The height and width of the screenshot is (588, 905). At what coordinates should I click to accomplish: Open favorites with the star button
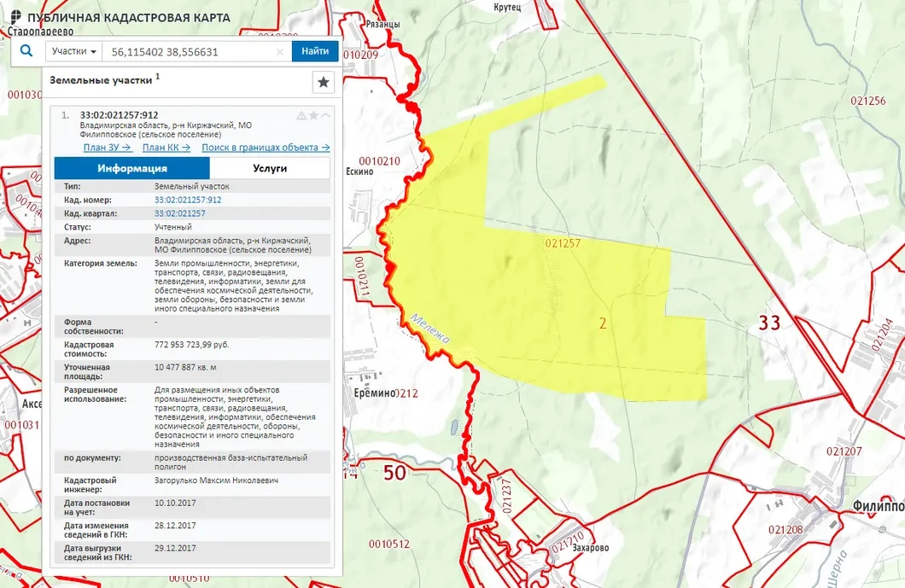coord(323,82)
